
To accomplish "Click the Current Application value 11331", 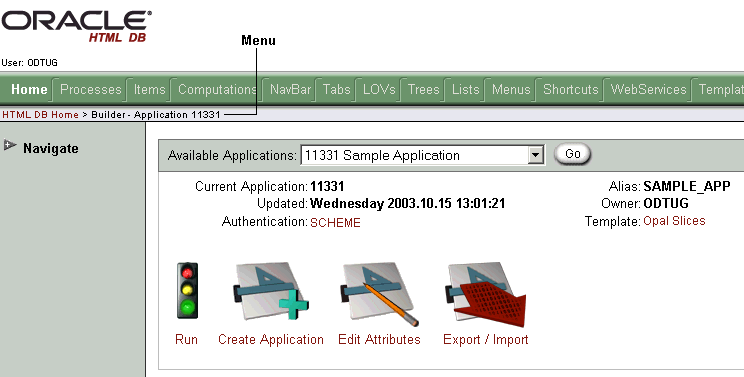I will [327, 186].
